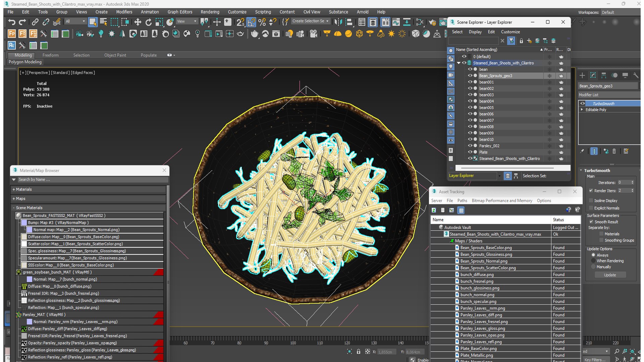The height and width of the screenshot is (362, 644).
Task: Click Refresh icon in Asset Tracking
Action: 434,210
